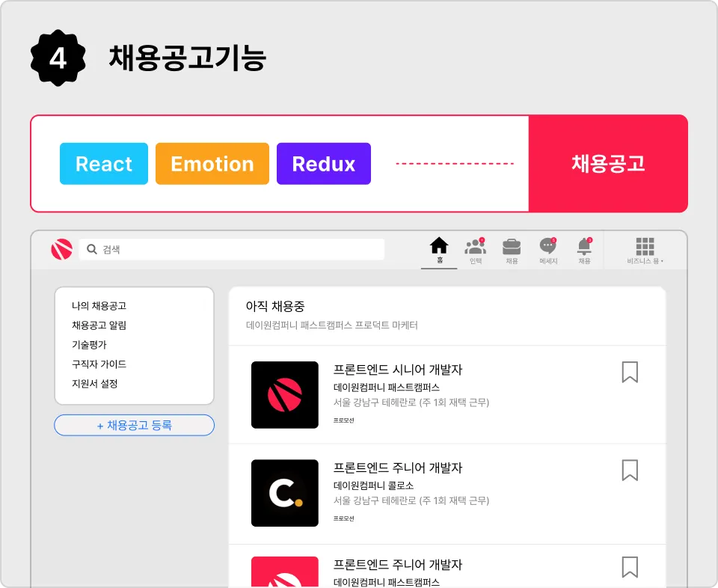Open the 인맥 network people icon

pyautogui.click(x=476, y=246)
